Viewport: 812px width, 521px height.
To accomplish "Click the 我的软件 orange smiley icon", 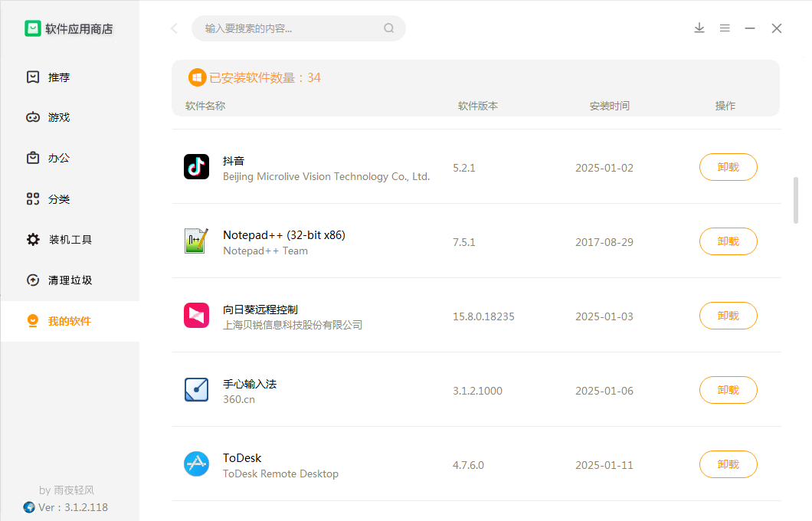I will tap(33, 320).
